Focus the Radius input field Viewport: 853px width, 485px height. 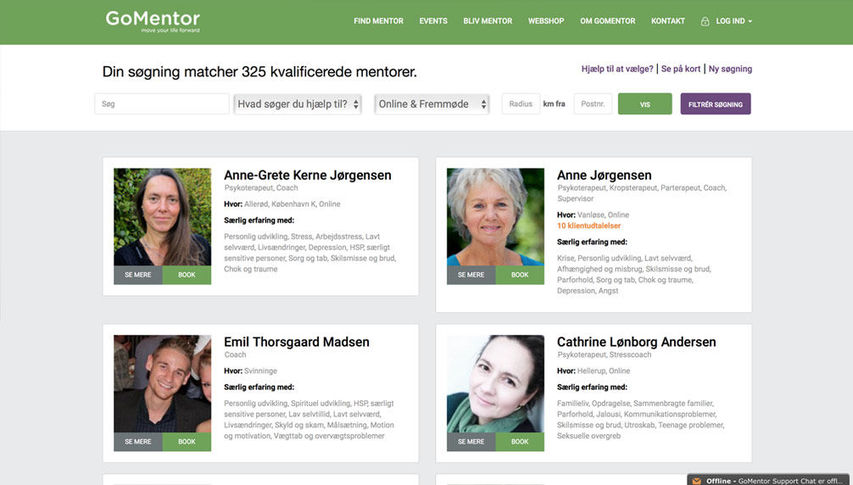coord(521,104)
